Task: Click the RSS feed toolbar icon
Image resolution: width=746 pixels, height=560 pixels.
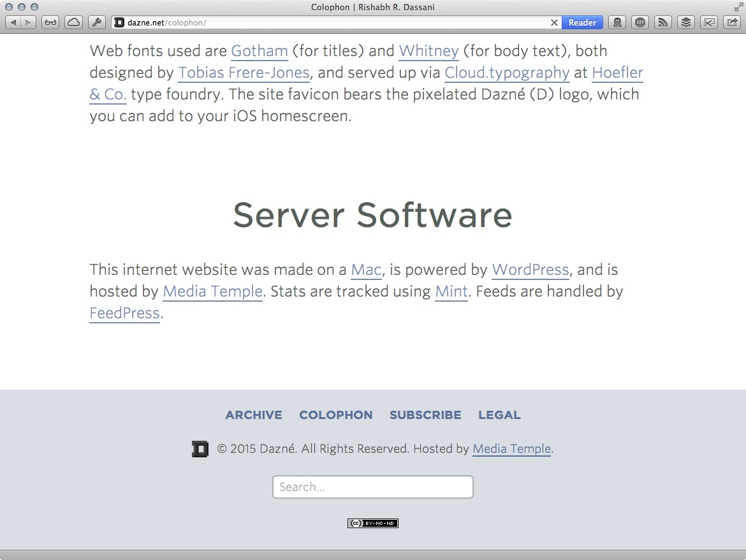Action: pyautogui.click(x=662, y=22)
